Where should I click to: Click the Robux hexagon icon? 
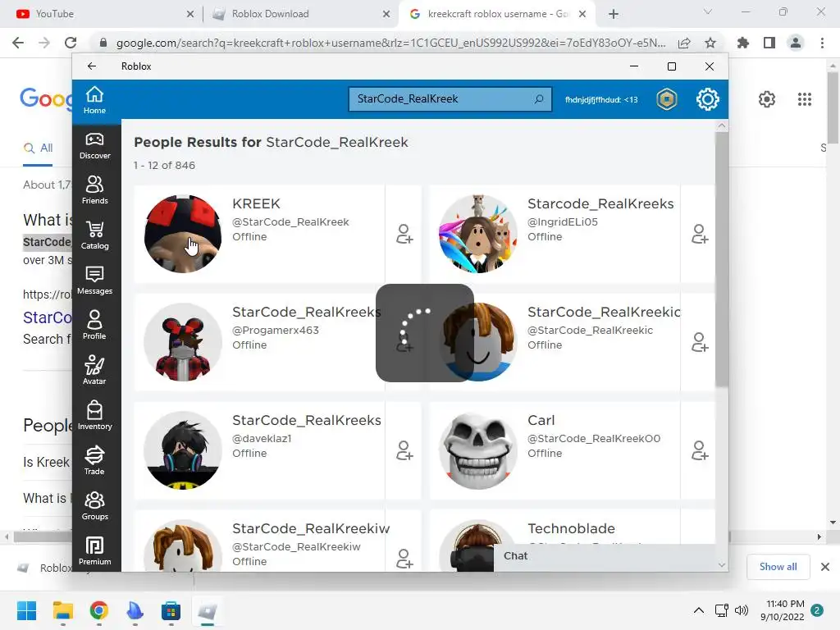point(666,99)
